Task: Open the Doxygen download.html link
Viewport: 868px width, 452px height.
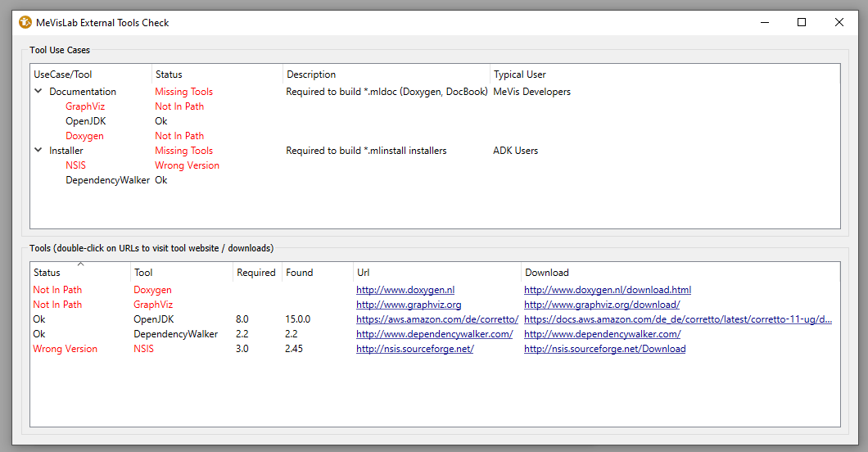Action: coord(607,290)
